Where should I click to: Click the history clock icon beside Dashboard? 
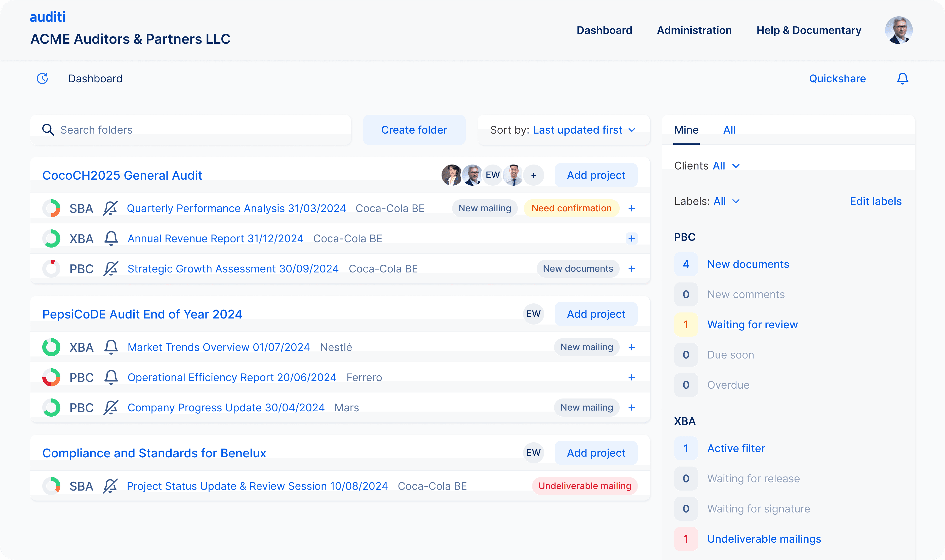coord(42,78)
